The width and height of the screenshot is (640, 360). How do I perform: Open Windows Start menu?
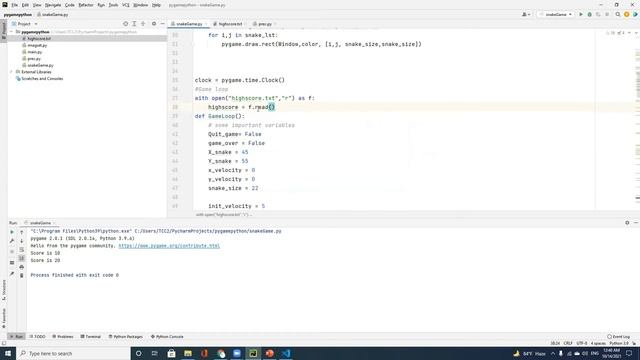point(8,353)
